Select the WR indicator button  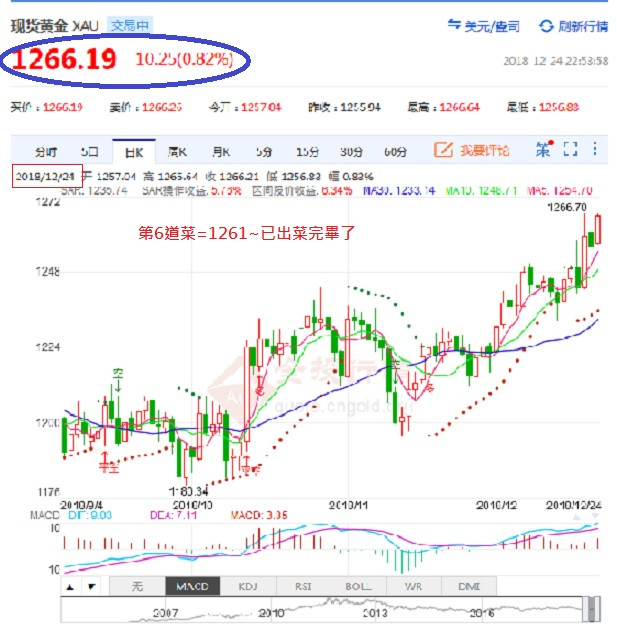tap(413, 587)
